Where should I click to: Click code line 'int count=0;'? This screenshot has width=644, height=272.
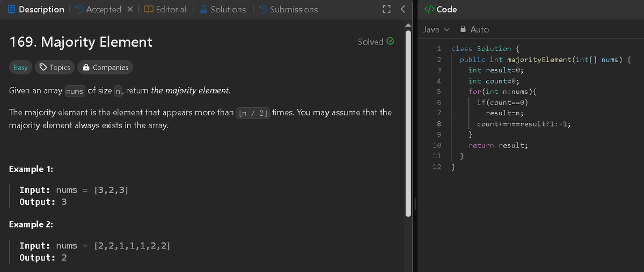click(494, 81)
